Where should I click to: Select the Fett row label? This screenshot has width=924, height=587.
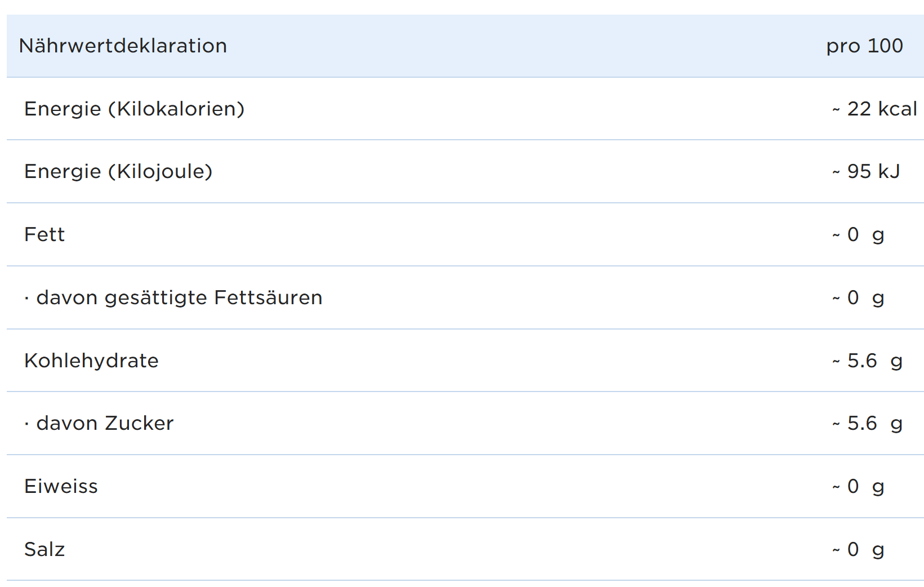[x=44, y=234]
